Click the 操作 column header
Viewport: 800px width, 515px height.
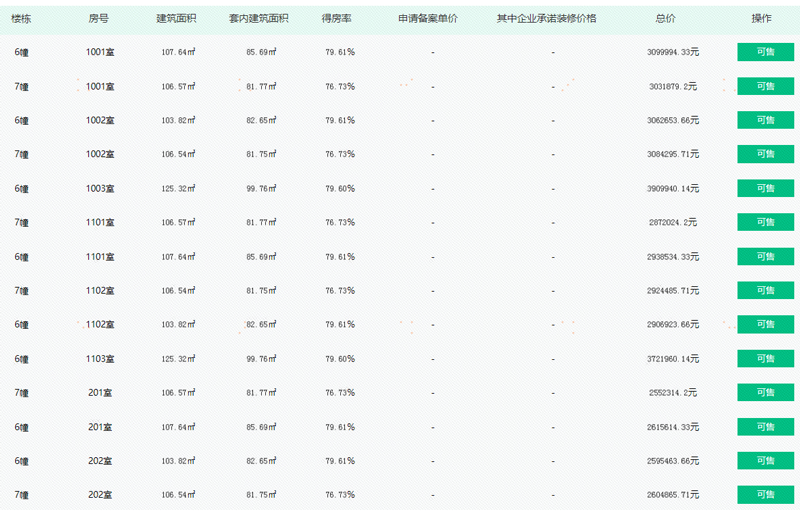[761, 19]
